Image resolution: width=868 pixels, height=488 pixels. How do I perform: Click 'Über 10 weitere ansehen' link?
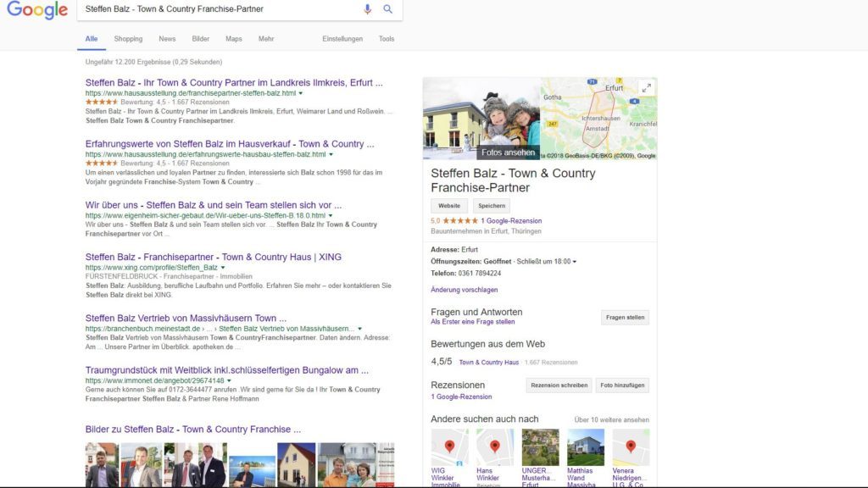pos(611,420)
